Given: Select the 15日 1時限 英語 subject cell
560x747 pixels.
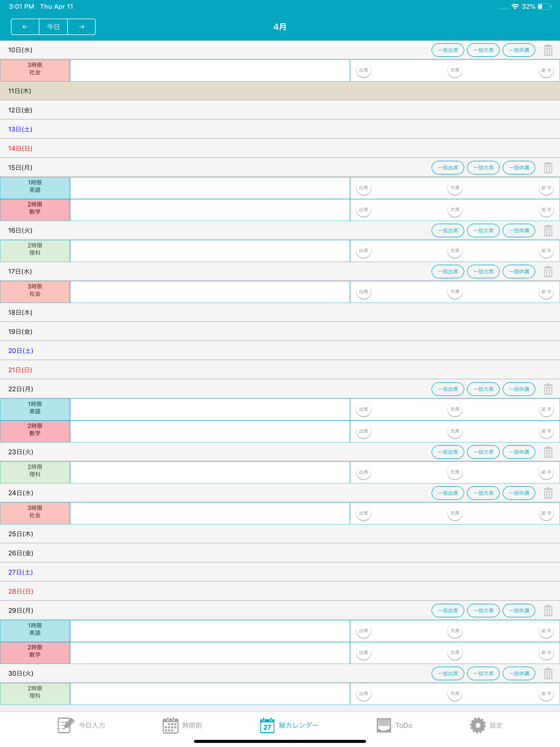Looking at the screenshot, I should (35, 188).
